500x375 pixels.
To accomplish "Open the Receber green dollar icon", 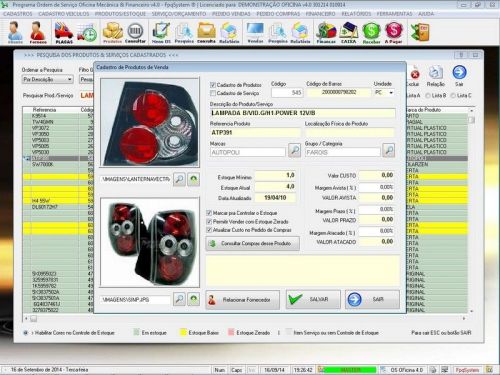I will pos(371,33).
